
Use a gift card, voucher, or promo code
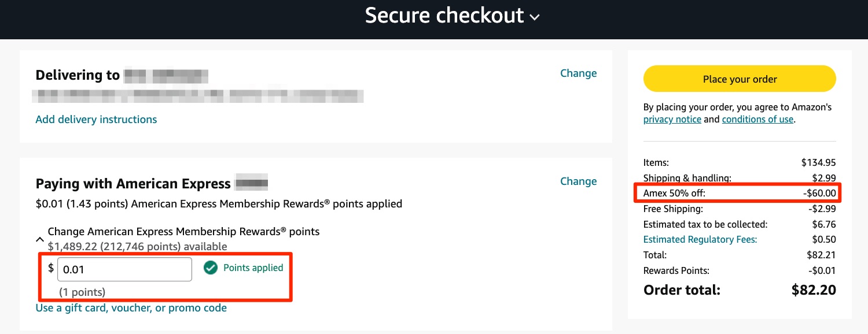[x=131, y=307]
